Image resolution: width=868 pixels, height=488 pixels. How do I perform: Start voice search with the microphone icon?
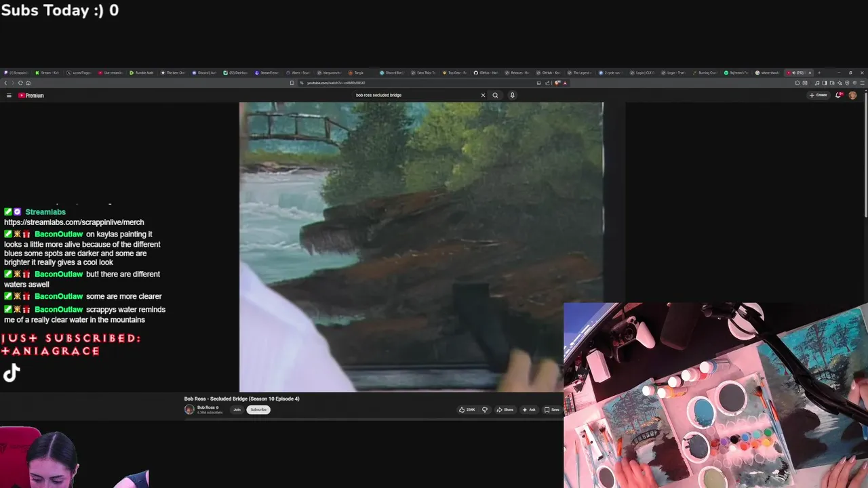(512, 95)
